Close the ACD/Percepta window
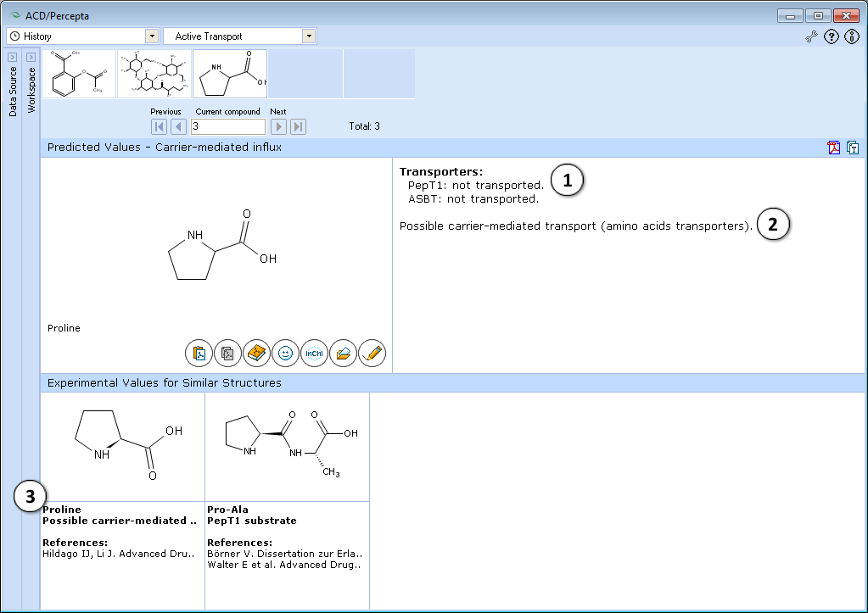Screen dimensions: 868x613 847,16
